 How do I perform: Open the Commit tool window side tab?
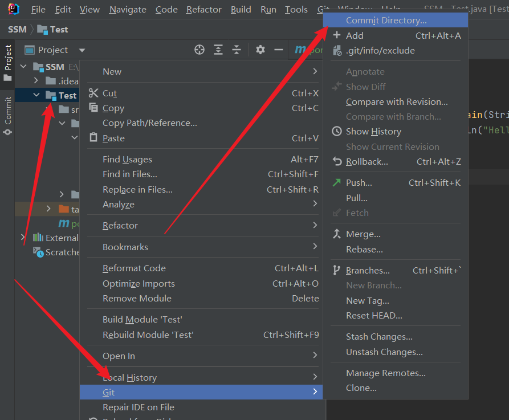click(x=7, y=116)
